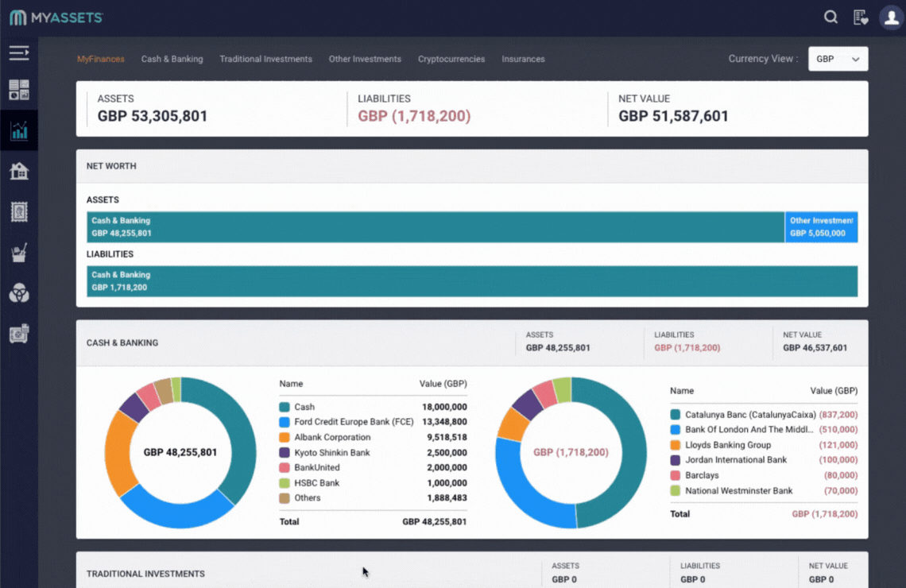Open the collectibles stamp sidebar icon
Viewport: 906px width, 588px height.
point(19,212)
